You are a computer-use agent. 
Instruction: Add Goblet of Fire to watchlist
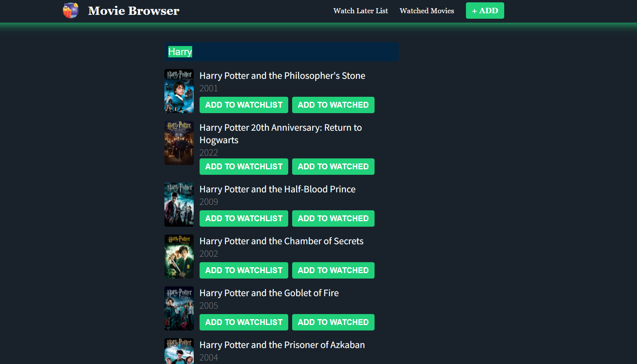click(244, 322)
